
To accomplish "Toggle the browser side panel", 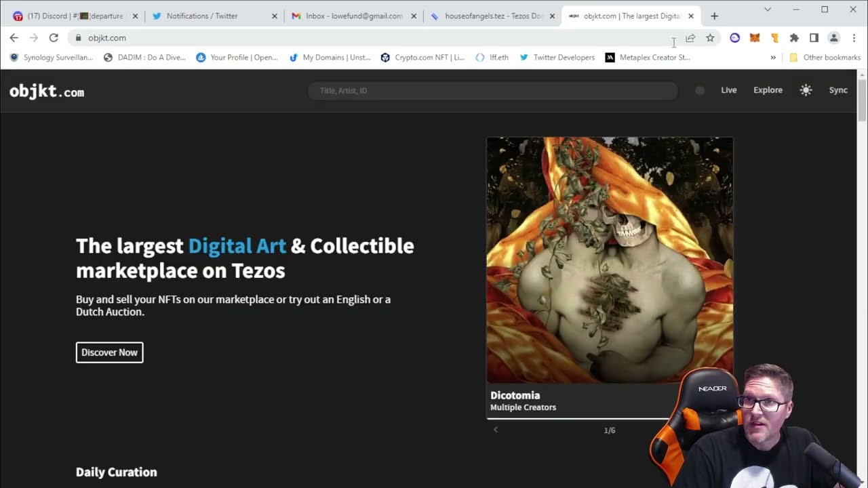I will pyautogui.click(x=814, y=38).
